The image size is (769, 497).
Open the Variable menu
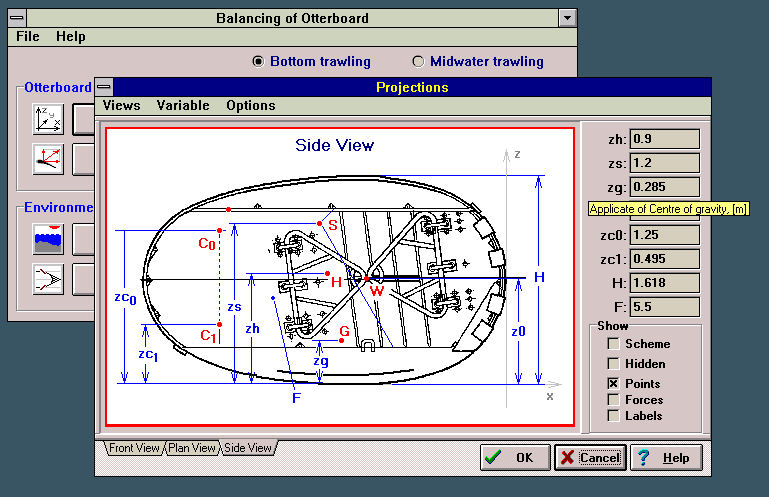point(183,105)
